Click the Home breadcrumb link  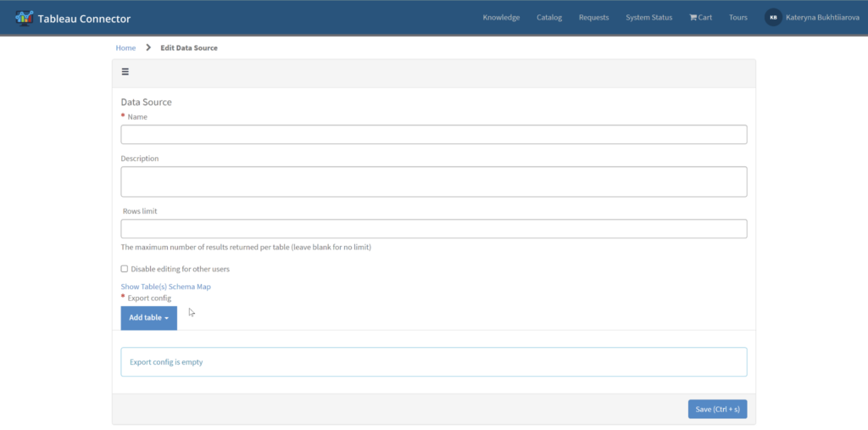point(125,48)
